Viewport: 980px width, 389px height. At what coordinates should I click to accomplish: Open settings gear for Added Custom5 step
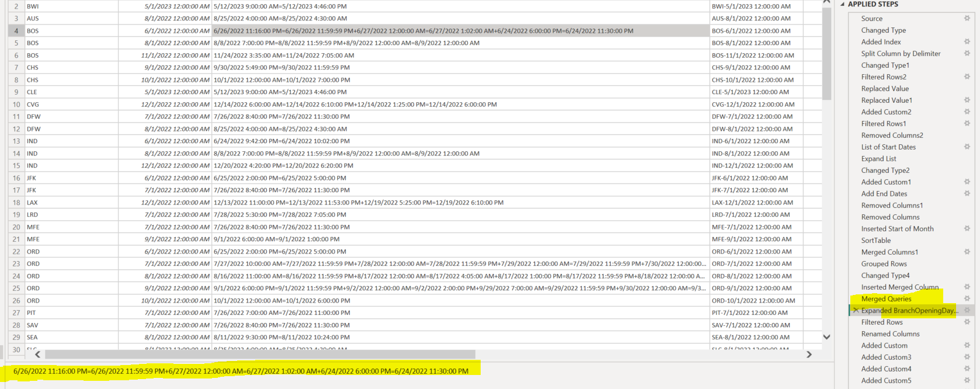click(x=967, y=380)
